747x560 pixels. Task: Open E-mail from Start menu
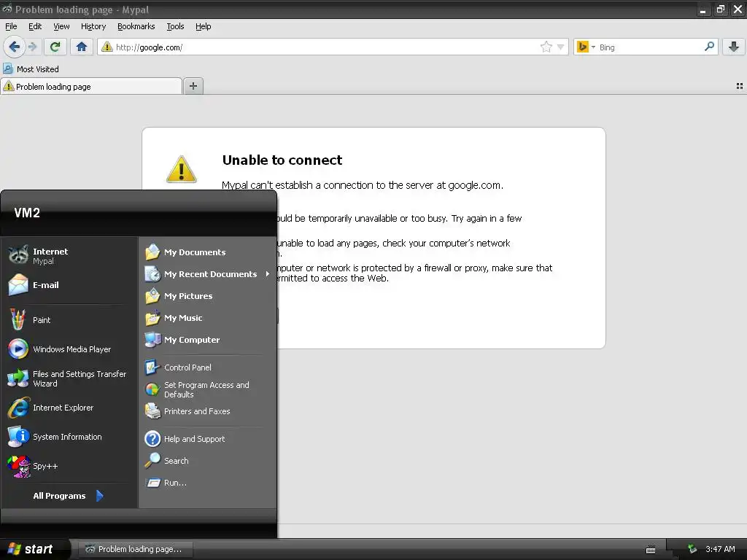click(69, 285)
